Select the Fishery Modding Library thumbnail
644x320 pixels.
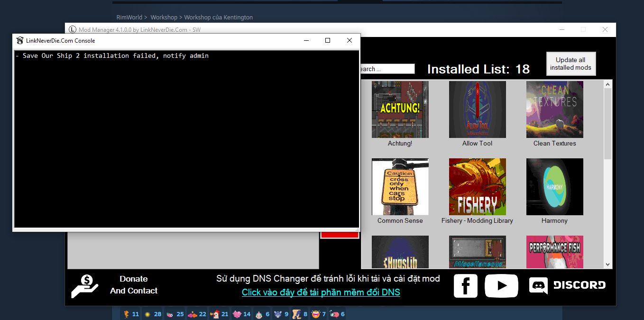(x=477, y=187)
